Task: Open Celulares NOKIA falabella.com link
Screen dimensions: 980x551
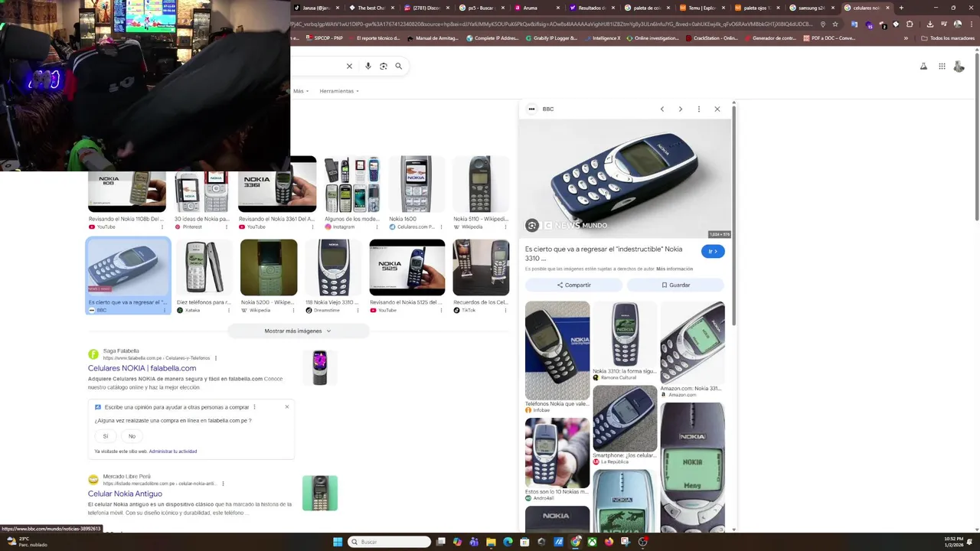Action: click(x=142, y=368)
